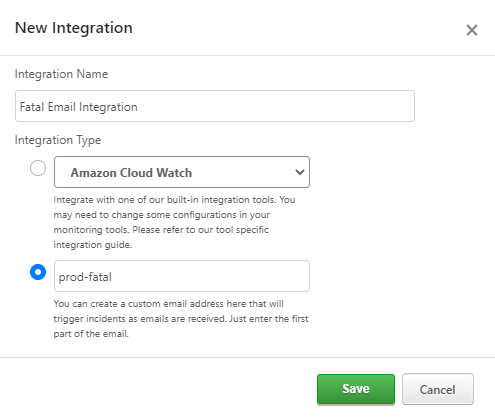Click the "New Integration" dialog title

pos(74,28)
